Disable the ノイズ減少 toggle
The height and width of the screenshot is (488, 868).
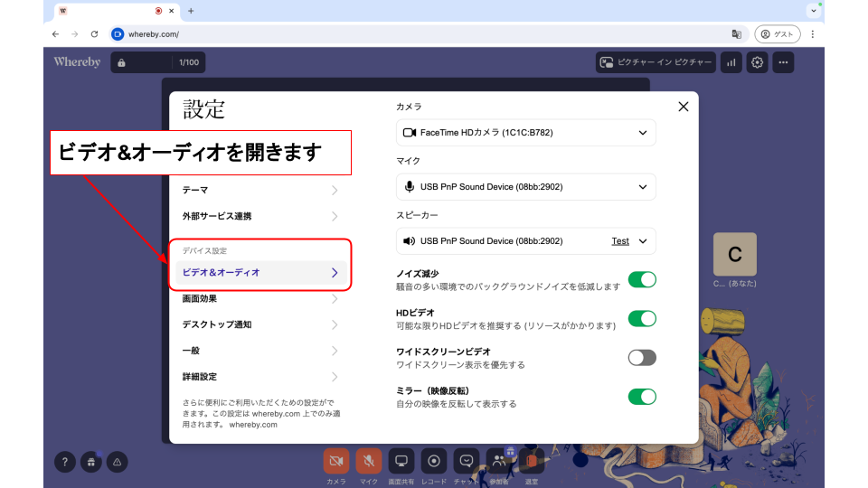point(642,279)
